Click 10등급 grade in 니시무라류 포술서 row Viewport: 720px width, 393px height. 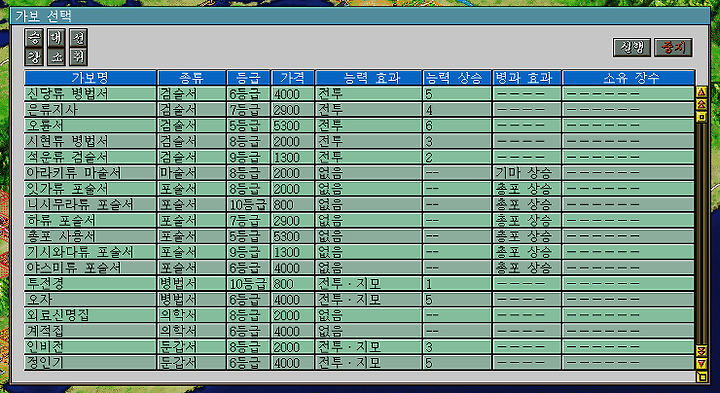[x=248, y=205]
